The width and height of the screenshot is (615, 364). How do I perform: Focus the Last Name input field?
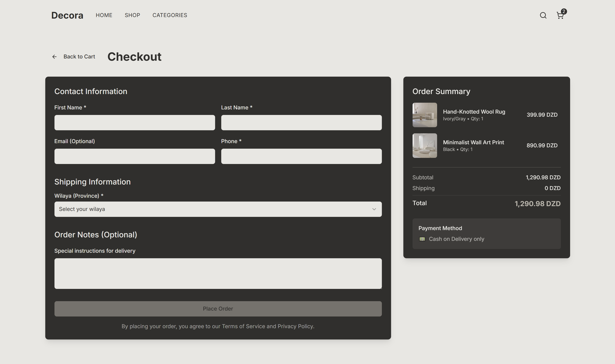coord(301,122)
